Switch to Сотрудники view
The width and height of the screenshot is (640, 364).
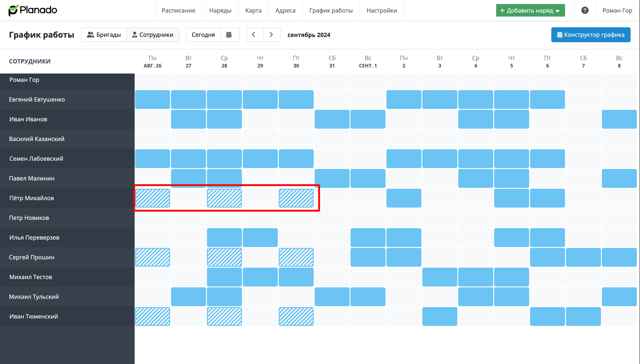pyautogui.click(x=153, y=35)
